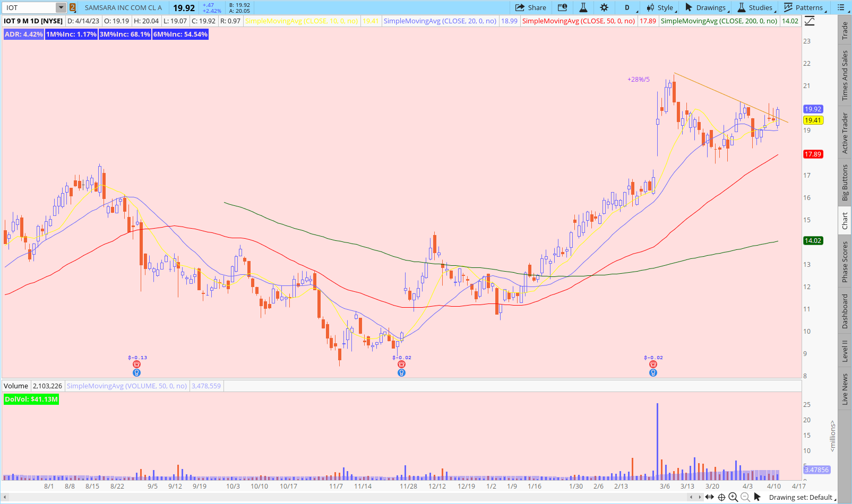Click the 6M%Inc: 54.54% label
The height and width of the screenshot is (504, 852).
coord(180,34)
